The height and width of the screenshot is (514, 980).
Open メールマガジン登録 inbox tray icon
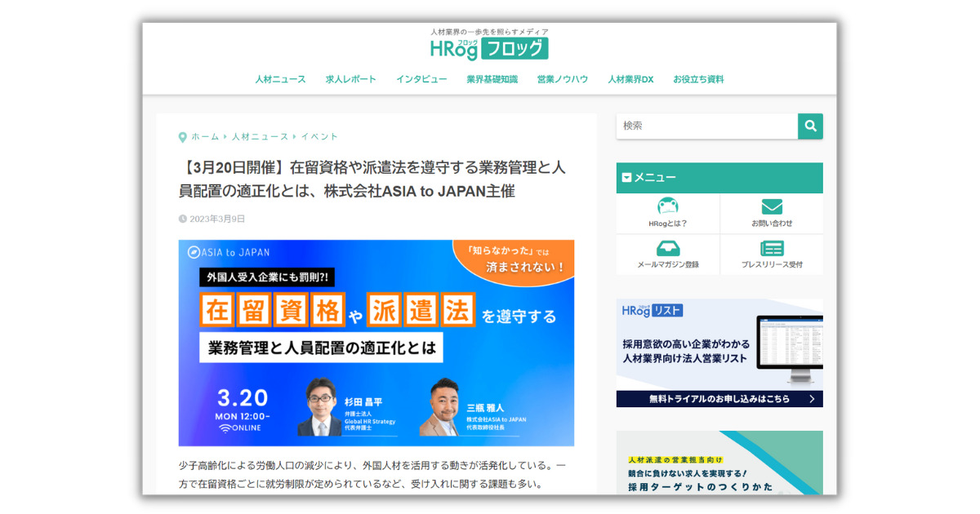coord(668,249)
